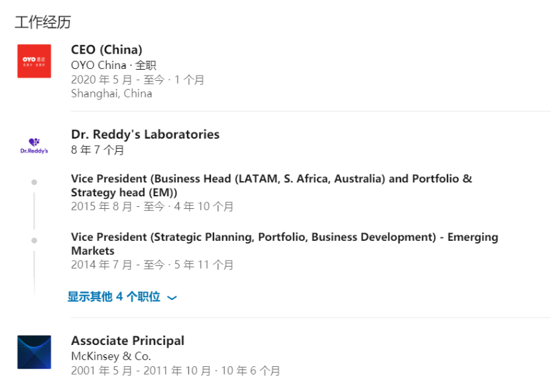Select the Associate Principal job title

pos(127,340)
